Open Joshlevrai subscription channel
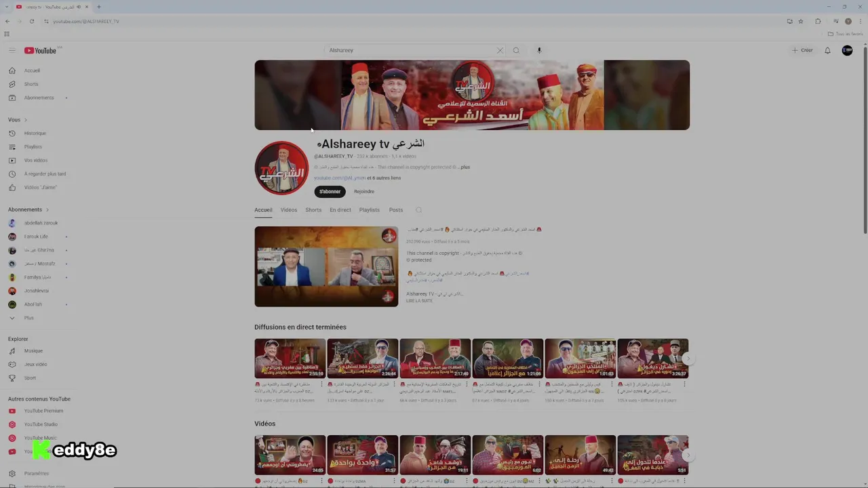The width and height of the screenshot is (868, 488). coord(37,291)
